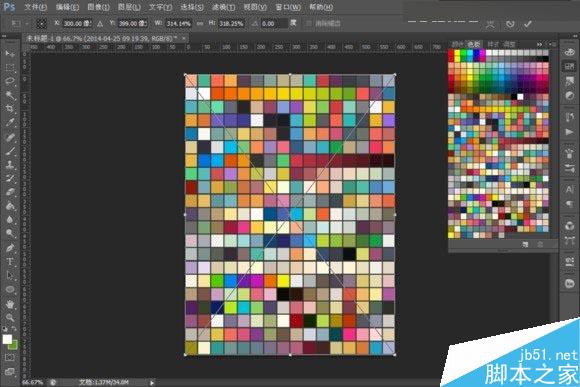Select the Pen tool
The height and width of the screenshot is (387, 580).
point(10,248)
